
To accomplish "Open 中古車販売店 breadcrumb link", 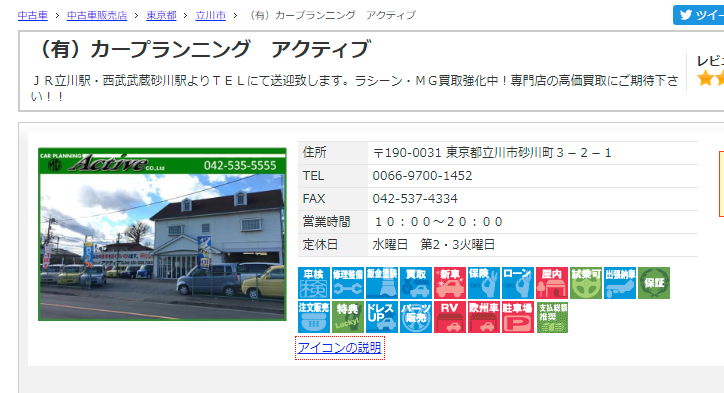I will pos(97,15).
